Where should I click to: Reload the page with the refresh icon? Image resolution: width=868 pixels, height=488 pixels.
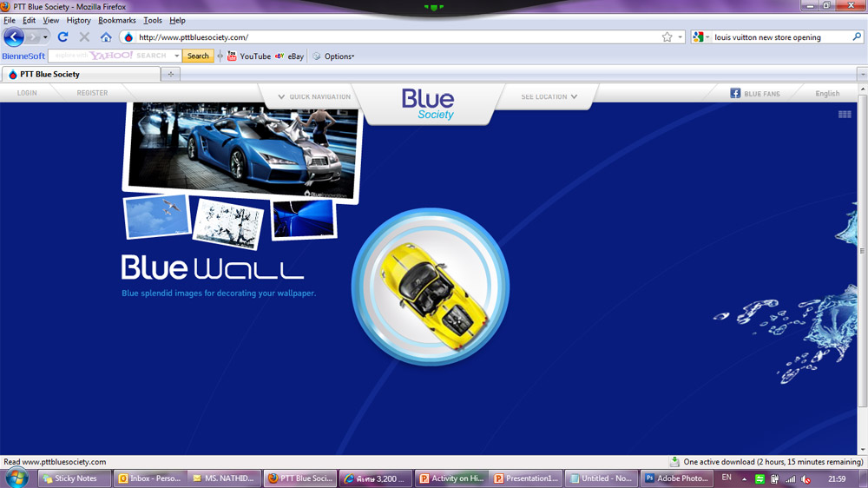click(62, 37)
